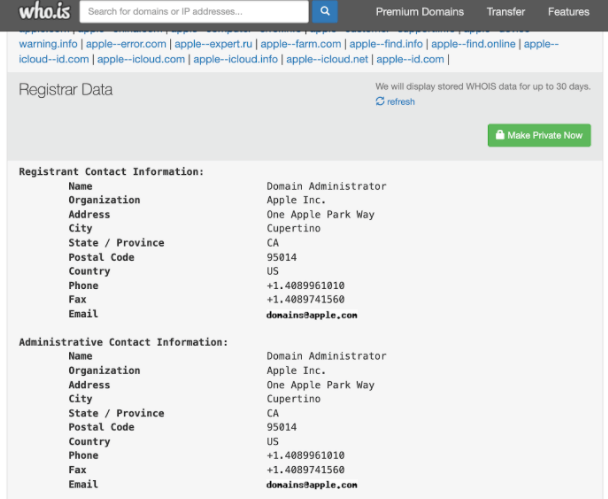The height and width of the screenshot is (499, 608).
Task: Click registrant address One Apple Park Way
Action: [x=320, y=214]
